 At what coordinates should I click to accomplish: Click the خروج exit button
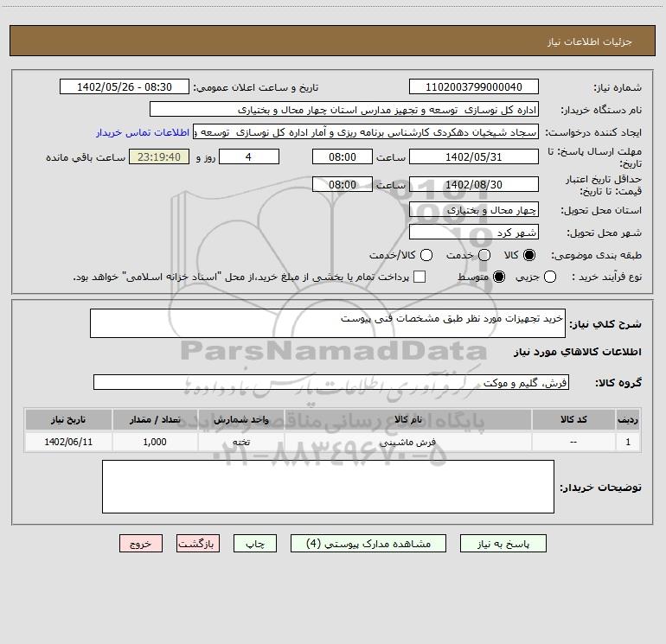141,544
